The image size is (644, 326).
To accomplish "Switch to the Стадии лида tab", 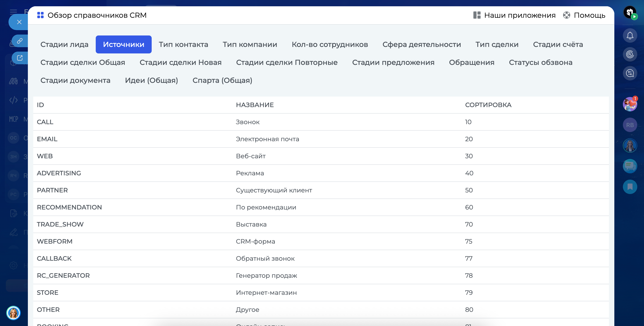I will (64, 44).
